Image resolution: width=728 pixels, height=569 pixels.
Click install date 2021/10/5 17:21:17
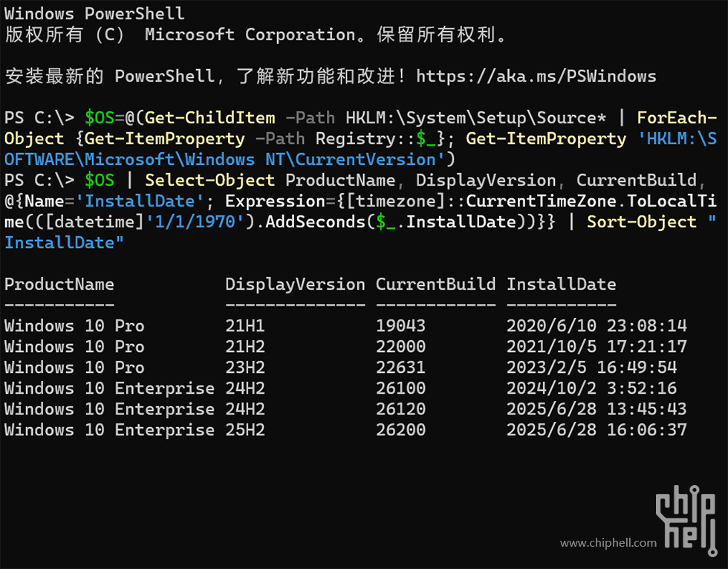(597, 347)
